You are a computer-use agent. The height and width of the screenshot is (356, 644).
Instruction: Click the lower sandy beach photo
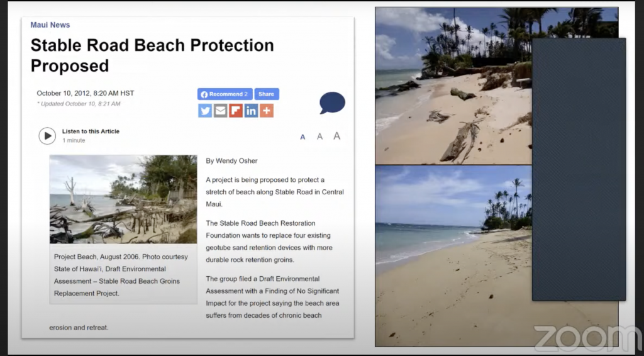tap(453, 256)
